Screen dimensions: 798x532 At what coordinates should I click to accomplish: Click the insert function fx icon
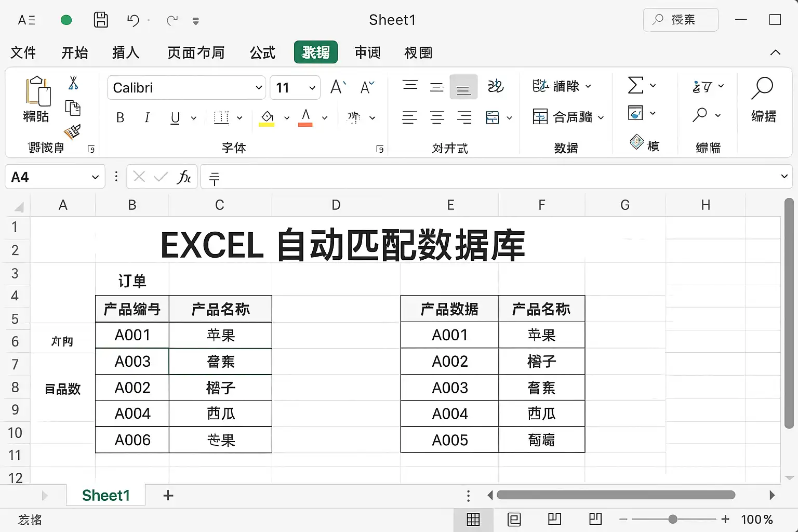pos(184,177)
